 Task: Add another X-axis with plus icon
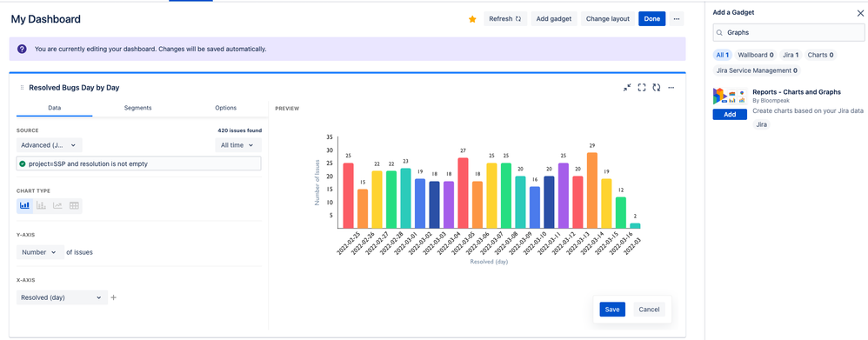point(113,297)
